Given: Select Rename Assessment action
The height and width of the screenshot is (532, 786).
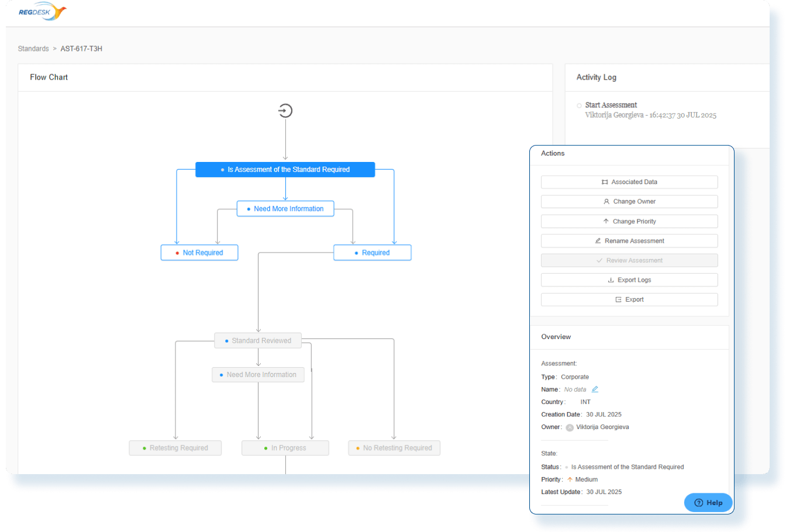Looking at the screenshot, I should [x=629, y=241].
